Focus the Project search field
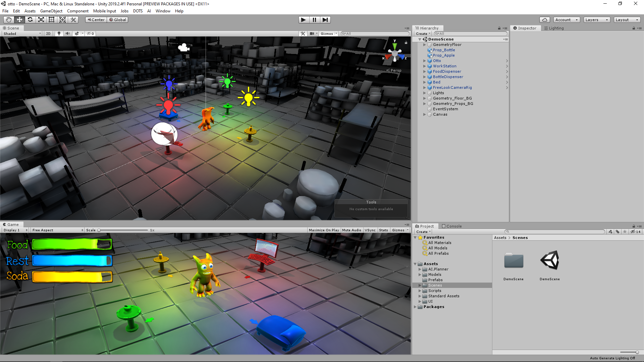Image resolution: width=644 pixels, height=362 pixels. coord(555,232)
